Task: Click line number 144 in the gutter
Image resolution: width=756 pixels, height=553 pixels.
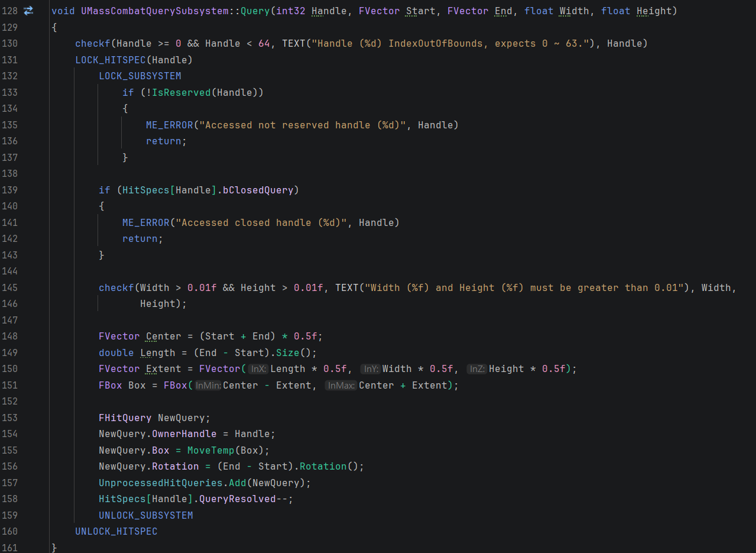Action: (x=10, y=271)
